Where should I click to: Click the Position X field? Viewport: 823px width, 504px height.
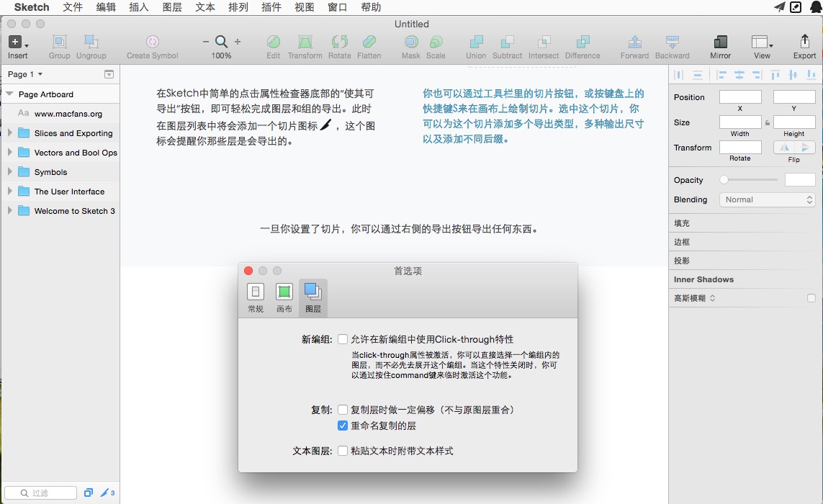tap(740, 96)
